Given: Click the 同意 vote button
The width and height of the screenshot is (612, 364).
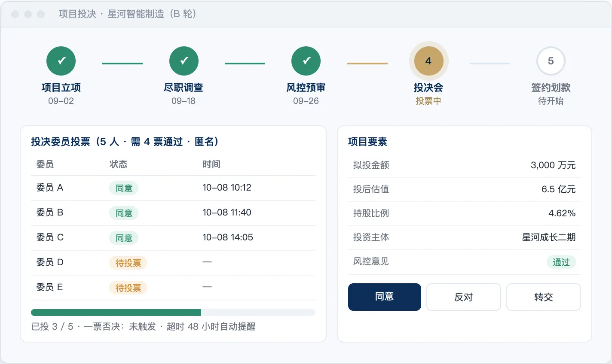Looking at the screenshot, I should 385,297.
